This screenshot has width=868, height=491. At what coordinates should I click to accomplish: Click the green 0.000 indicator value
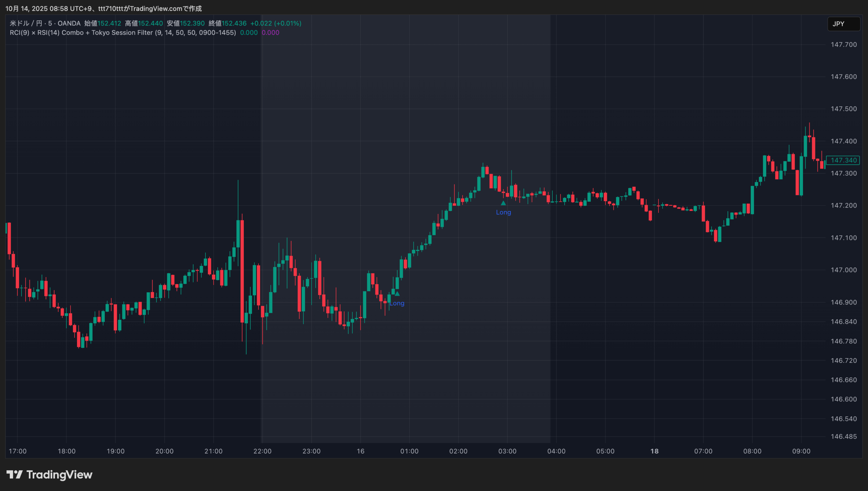click(249, 33)
